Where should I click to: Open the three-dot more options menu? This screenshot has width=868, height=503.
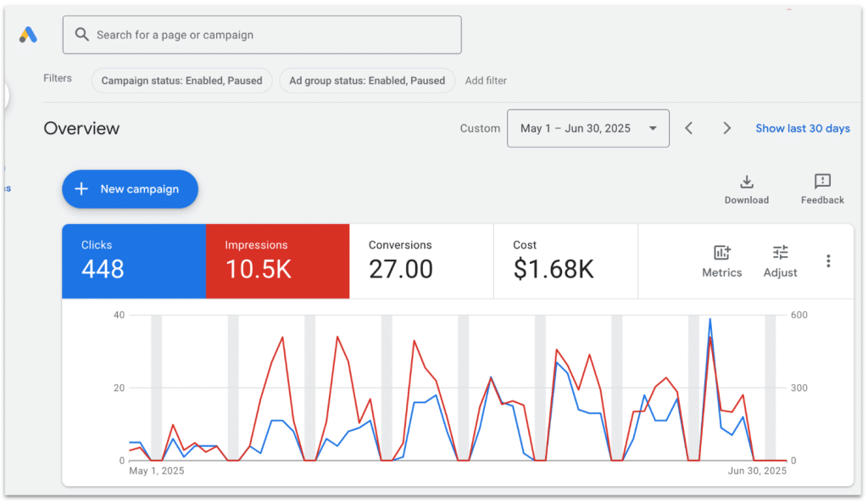coord(828,261)
